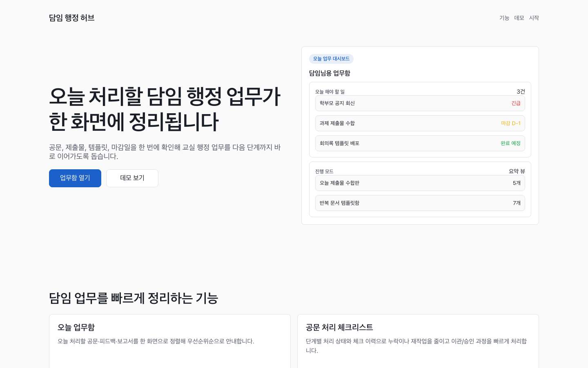Click the 담임 업무를 빠르게 정리하는 기능 heading
The image size is (588, 368).
pos(134,298)
